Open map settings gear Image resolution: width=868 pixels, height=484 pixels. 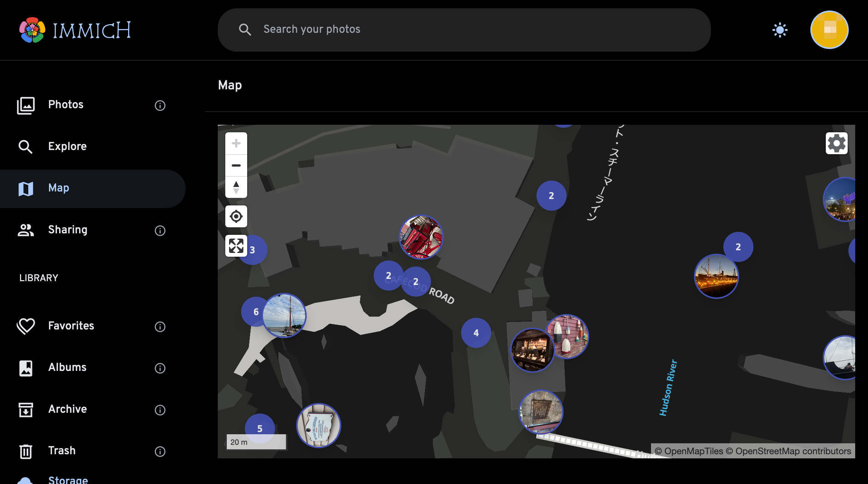pos(836,143)
